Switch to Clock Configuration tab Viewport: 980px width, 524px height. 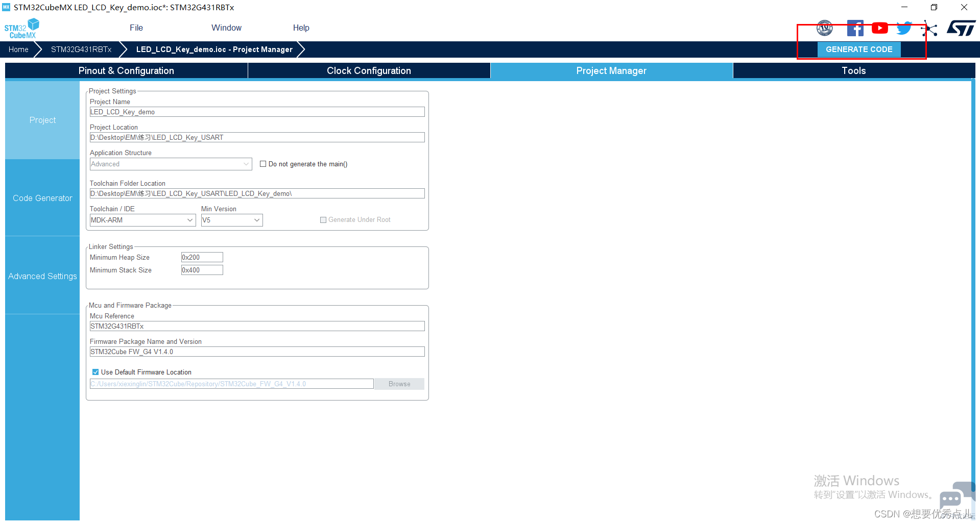point(369,70)
